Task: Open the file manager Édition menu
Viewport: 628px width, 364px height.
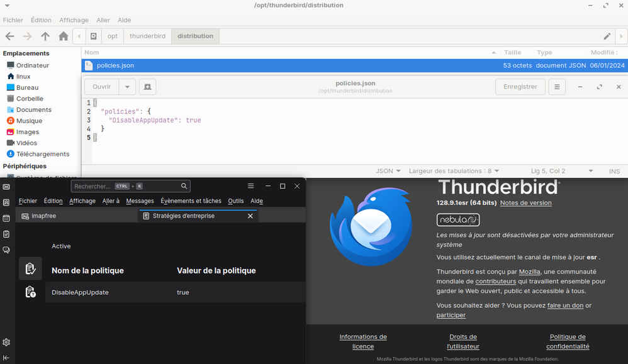Action: click(41, 20)
